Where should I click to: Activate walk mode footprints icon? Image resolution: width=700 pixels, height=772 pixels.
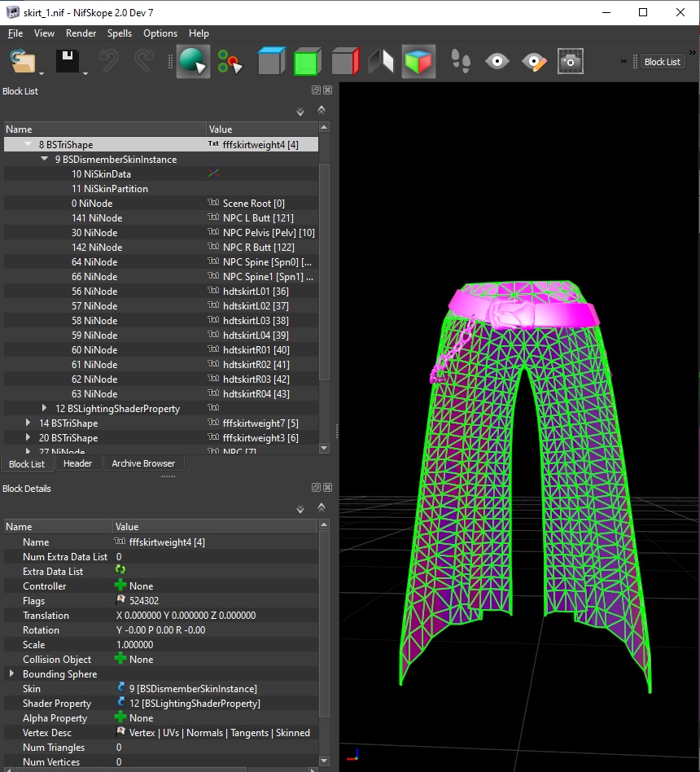pos(461,62)
